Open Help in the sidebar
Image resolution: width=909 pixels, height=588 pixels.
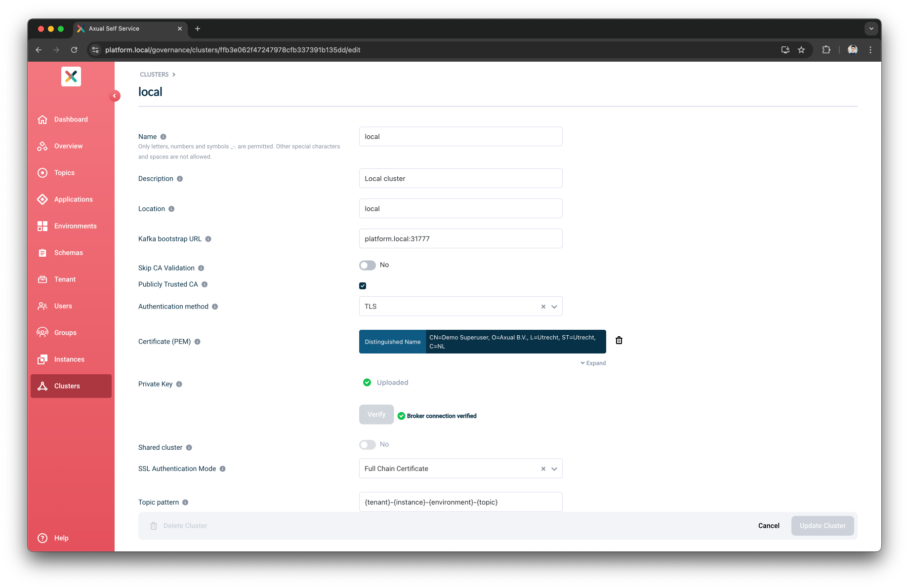pos(71,538)
